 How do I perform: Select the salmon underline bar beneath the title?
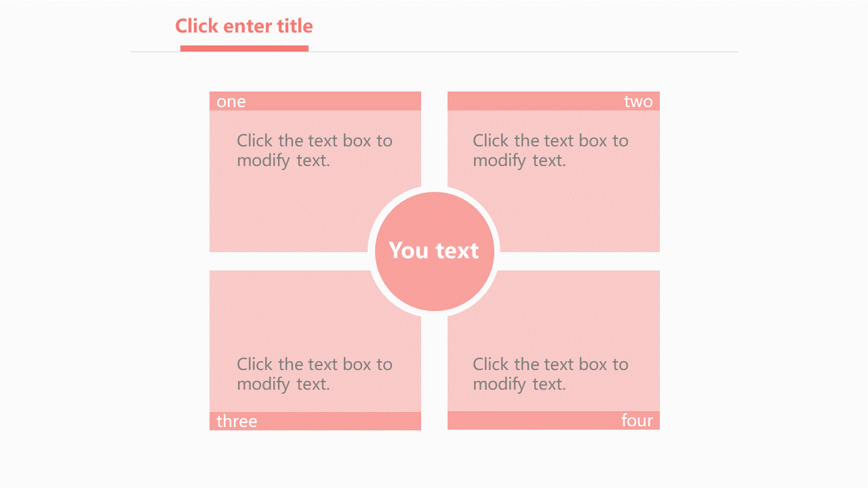(244, 48)
